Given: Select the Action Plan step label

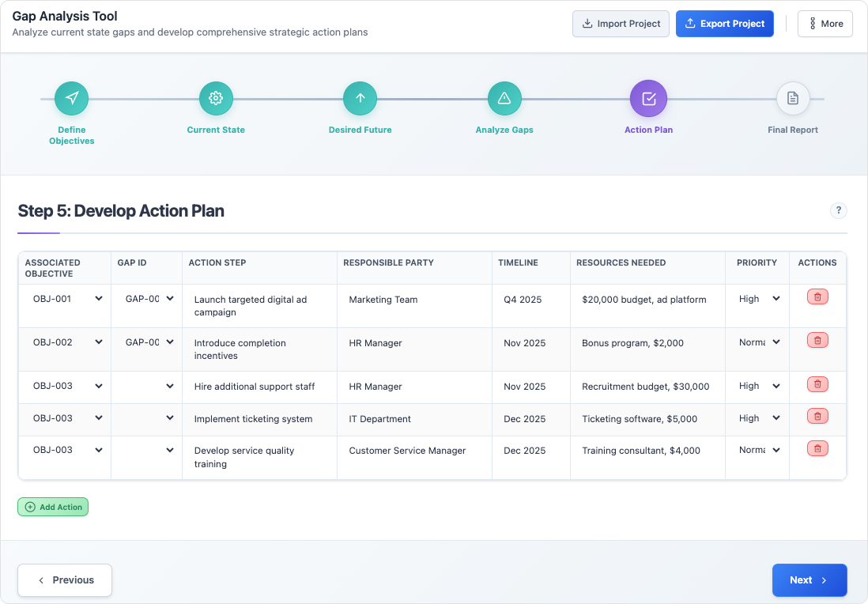Looking at the screenshot, I should point(648,130).
